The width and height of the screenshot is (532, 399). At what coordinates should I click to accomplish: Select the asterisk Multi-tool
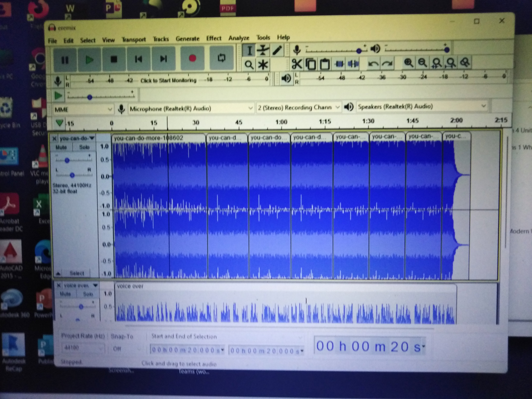(x=263, y=65)
